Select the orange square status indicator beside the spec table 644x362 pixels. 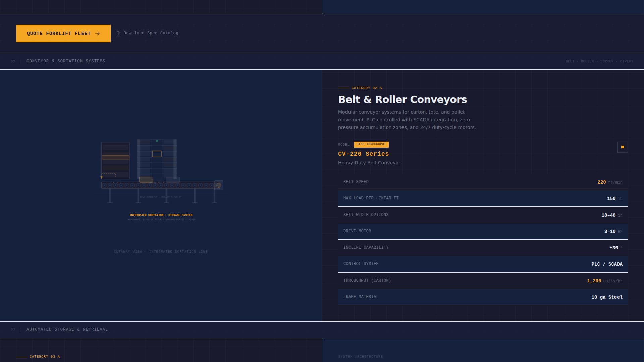(x=622, y=147)
